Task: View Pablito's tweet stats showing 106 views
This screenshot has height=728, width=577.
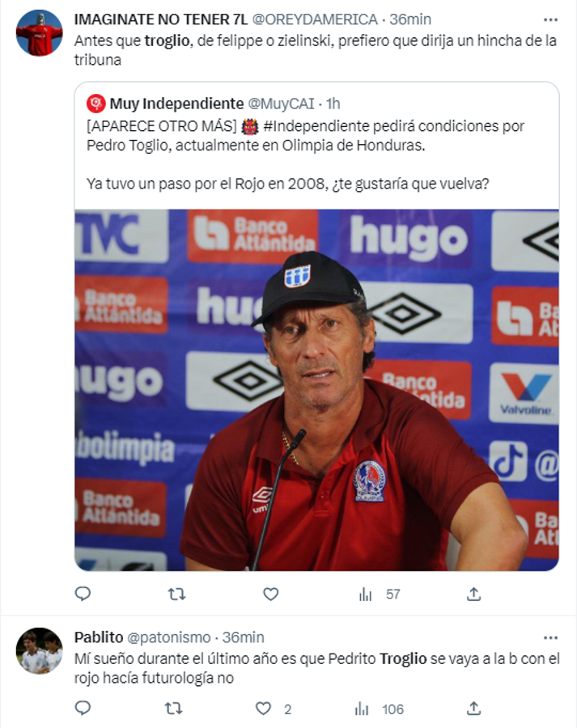Action: 380,709
